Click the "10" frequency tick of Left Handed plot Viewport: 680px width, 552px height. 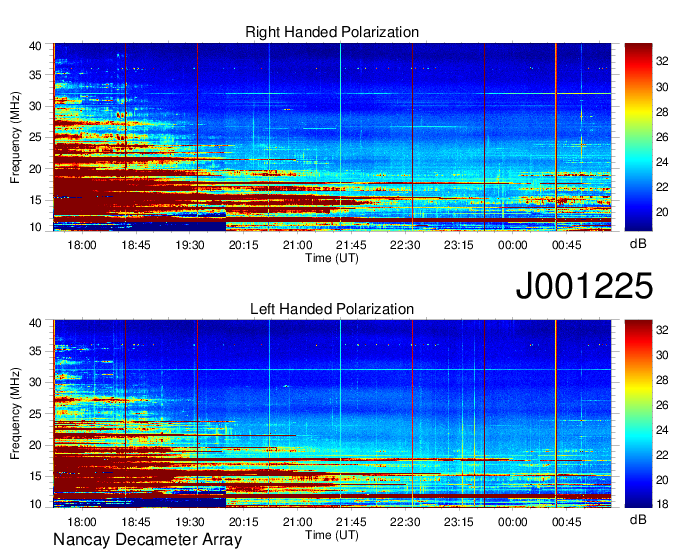pos(35,504)
